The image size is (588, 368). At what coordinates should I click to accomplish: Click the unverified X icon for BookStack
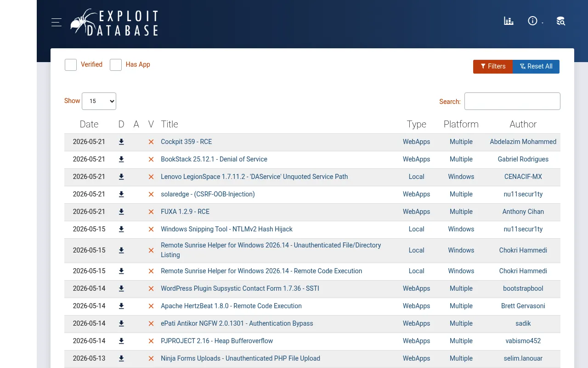[151, 160]
